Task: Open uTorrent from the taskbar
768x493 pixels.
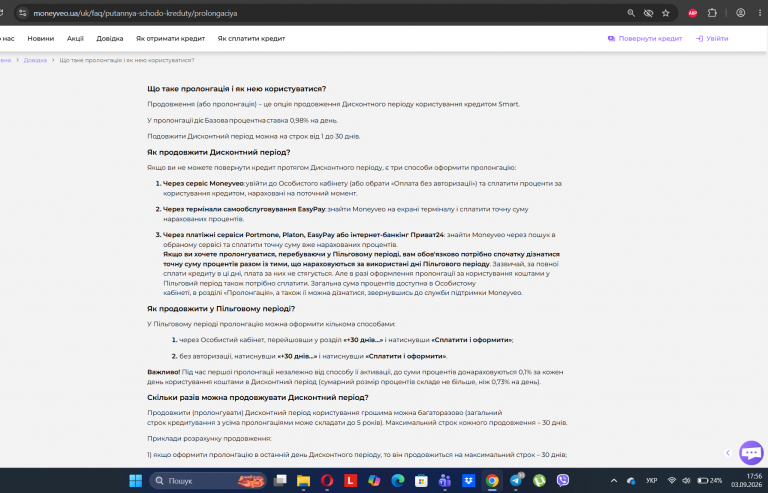Action: tap(539, 481)
